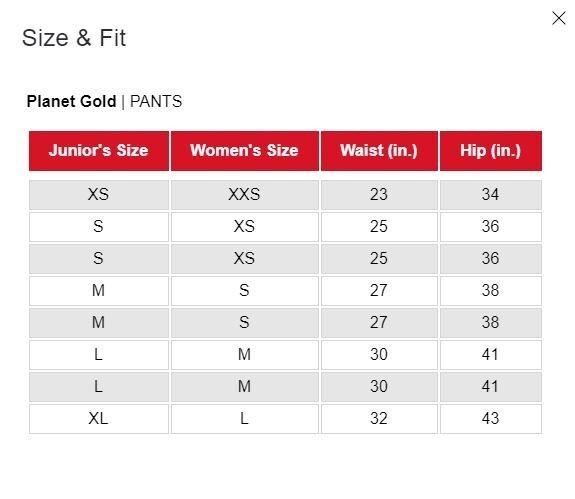Click Women's L size in last row

pos(245,419)
